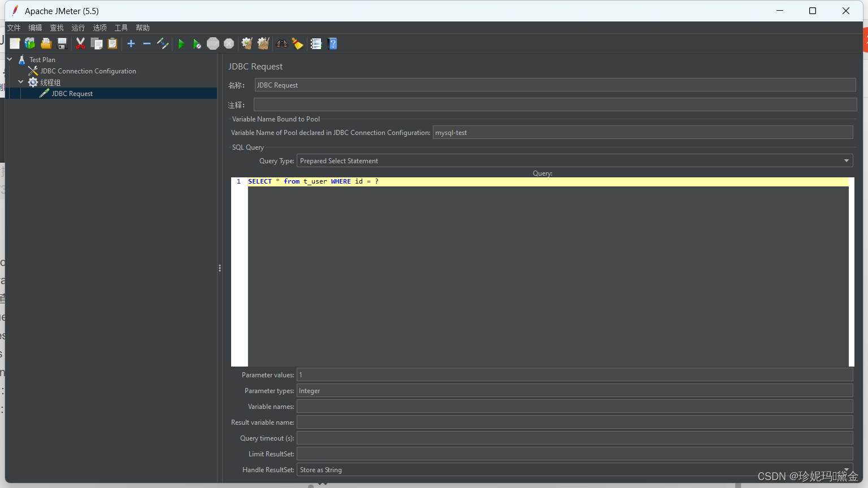The image size is (868, 488).
Task: Click the Reset Search broom icon
Action: (x=298, y=43)
